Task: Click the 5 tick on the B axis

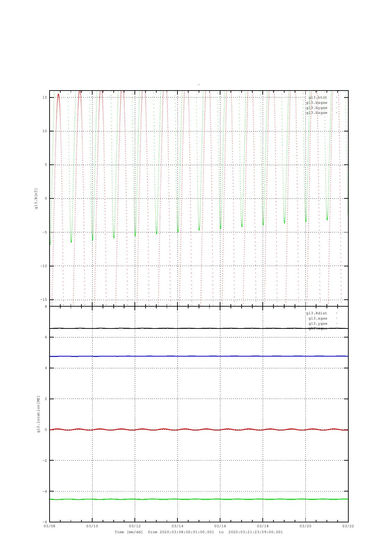Action: (46, 165)
